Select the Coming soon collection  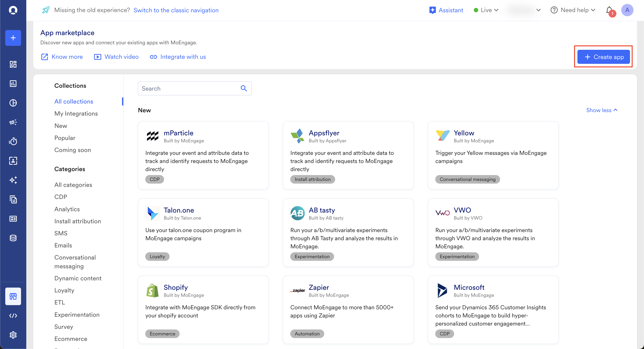[73, 150]
